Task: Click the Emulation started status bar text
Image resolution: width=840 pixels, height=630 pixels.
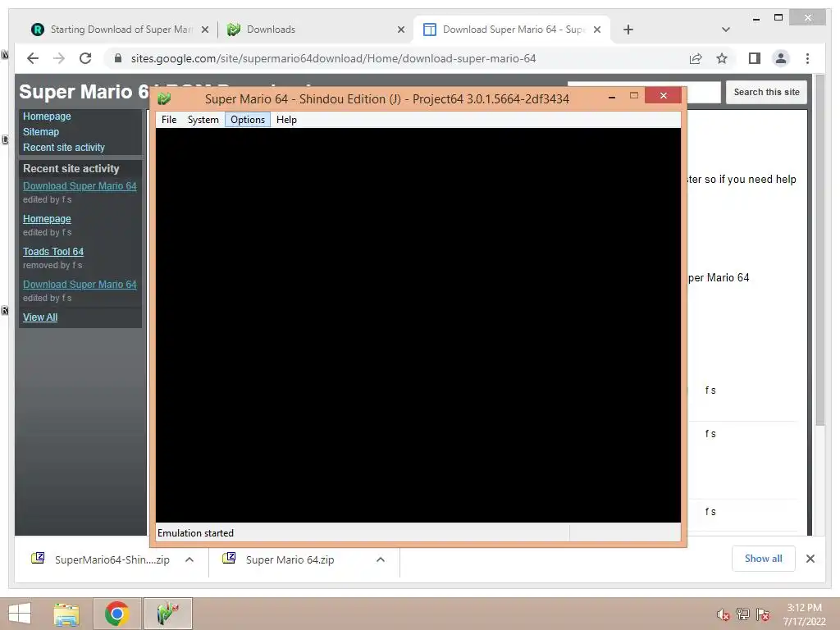Action: pyautogui.click(x=195, y=533)
